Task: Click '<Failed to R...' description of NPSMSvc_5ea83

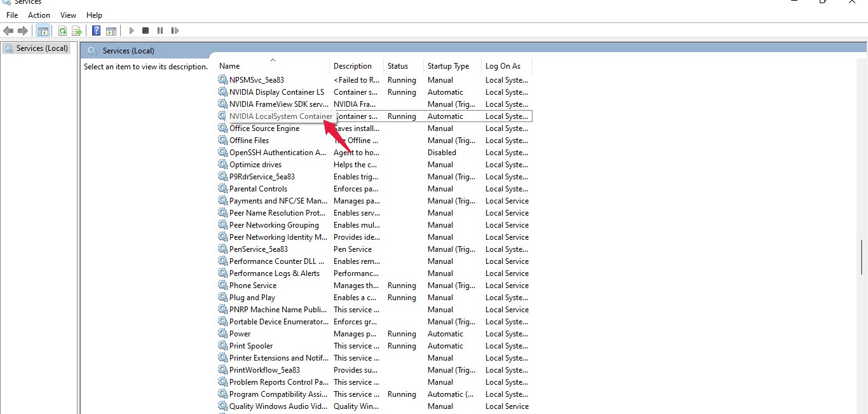Action: point(356,80)
